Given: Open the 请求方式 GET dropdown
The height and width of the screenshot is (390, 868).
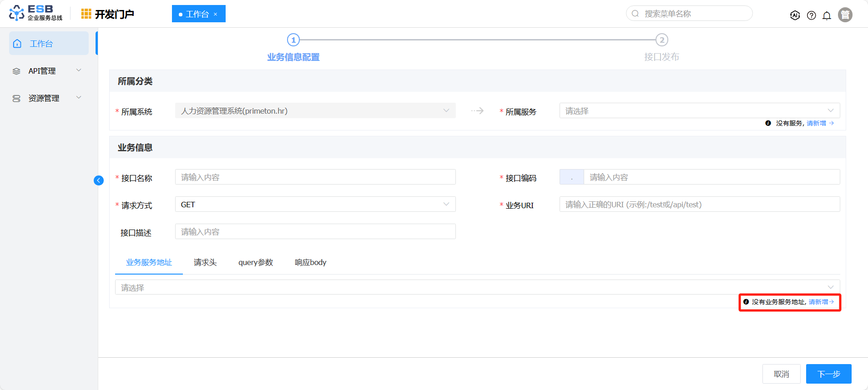Looking at the screenshot, I should (x=315, y=205).
